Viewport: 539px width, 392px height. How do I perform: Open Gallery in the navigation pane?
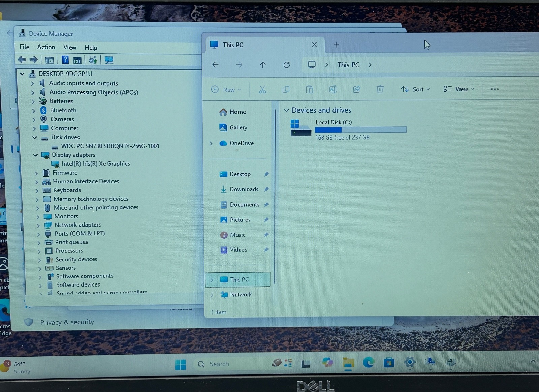(238, 127)
